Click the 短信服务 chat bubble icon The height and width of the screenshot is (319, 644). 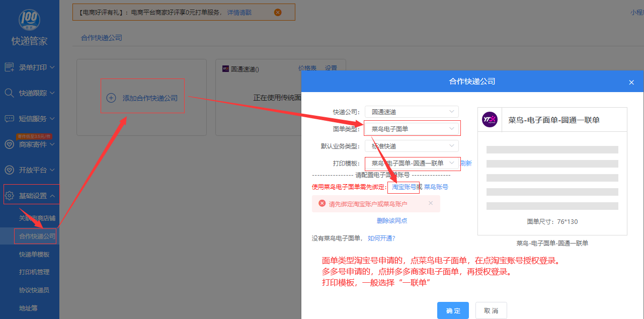9,119
